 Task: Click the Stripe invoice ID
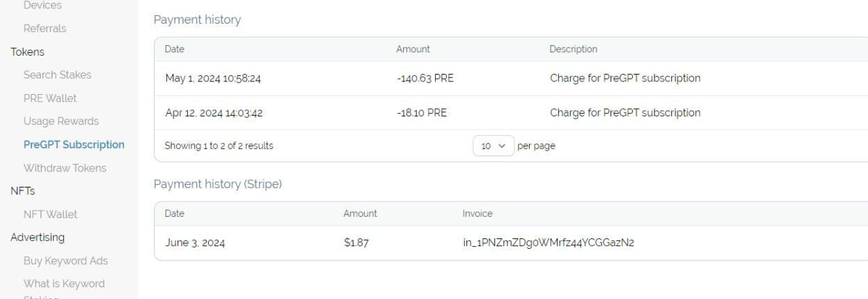click(x=549, y=243)
